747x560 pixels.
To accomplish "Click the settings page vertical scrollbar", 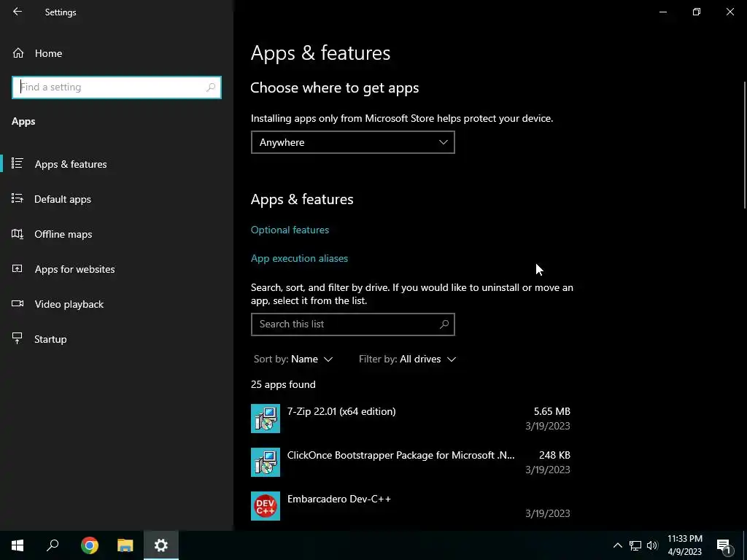I will (x=745, y=145).
